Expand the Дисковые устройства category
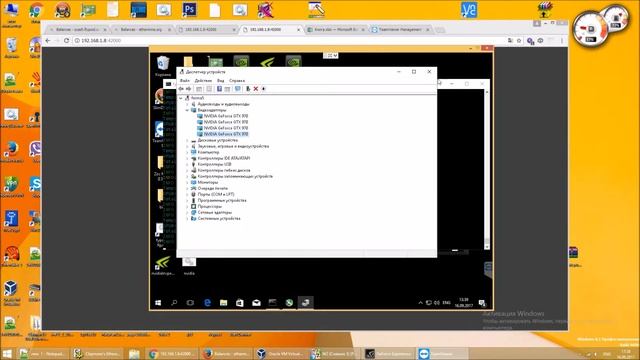 187,140
